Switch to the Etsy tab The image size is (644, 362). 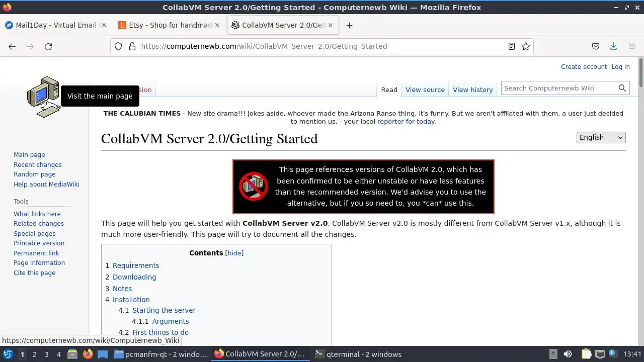(x=169, y=25)
